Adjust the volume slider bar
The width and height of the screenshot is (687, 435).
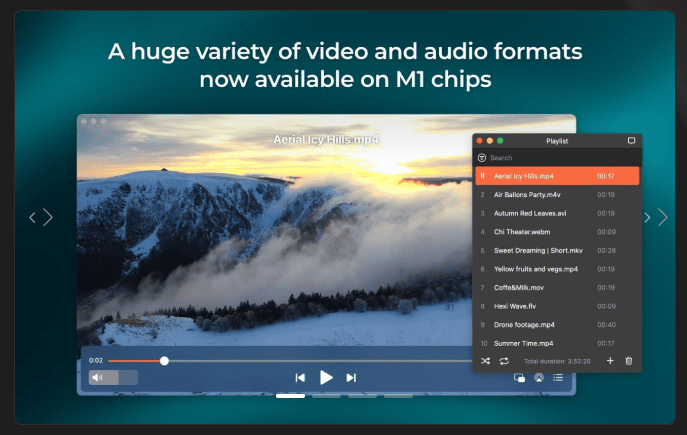tap(113, 377)
